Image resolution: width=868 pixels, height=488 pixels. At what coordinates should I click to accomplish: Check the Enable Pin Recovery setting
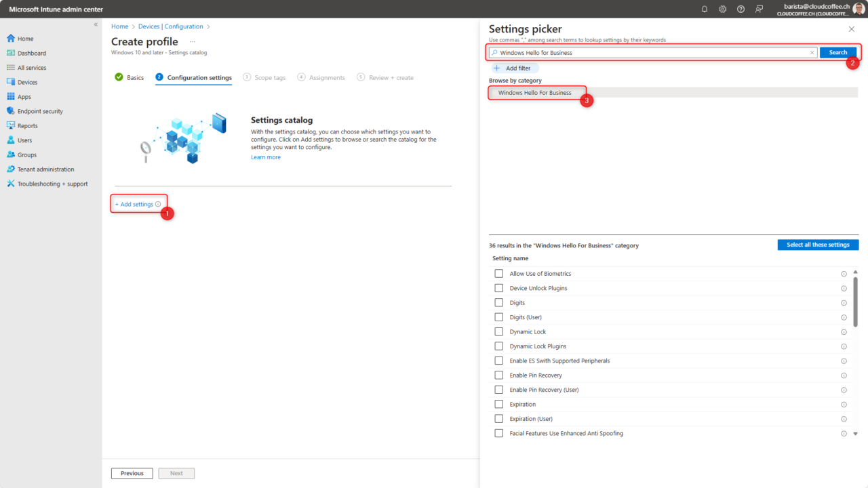[498, 375]
